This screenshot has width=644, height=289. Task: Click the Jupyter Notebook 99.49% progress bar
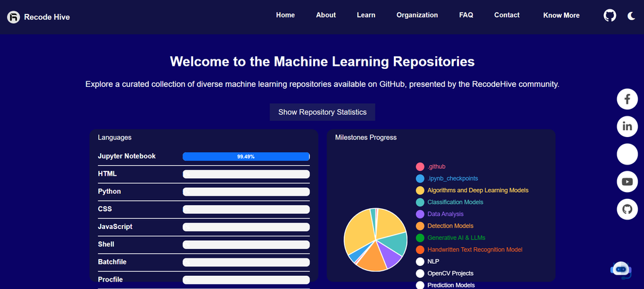tap(246, 156)
